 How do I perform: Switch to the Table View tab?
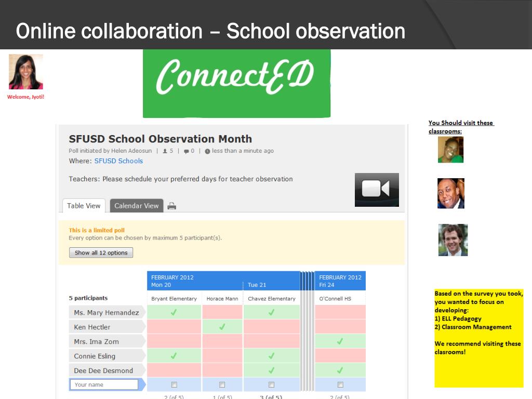coord(84,206)
